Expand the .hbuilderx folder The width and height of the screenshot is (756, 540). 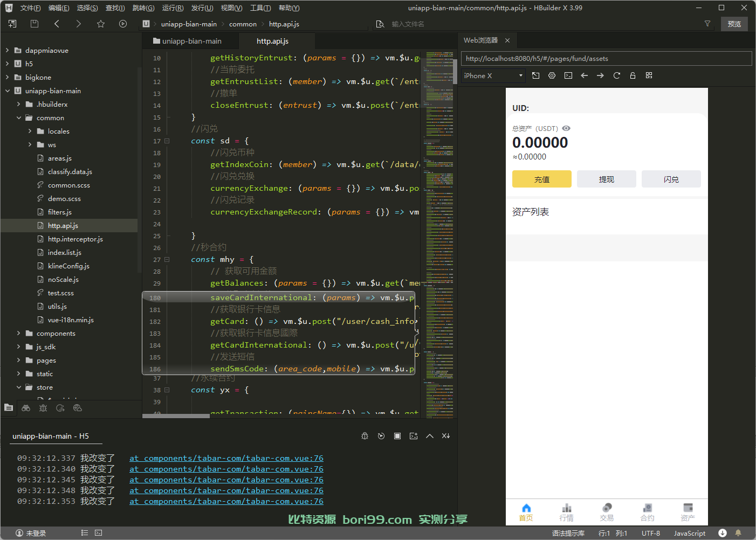click(x=18, y=104)
